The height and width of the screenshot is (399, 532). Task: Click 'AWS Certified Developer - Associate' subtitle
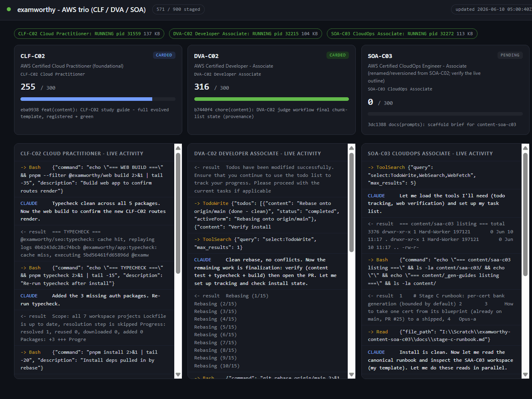pyautogui.click(x=234, y=66)
